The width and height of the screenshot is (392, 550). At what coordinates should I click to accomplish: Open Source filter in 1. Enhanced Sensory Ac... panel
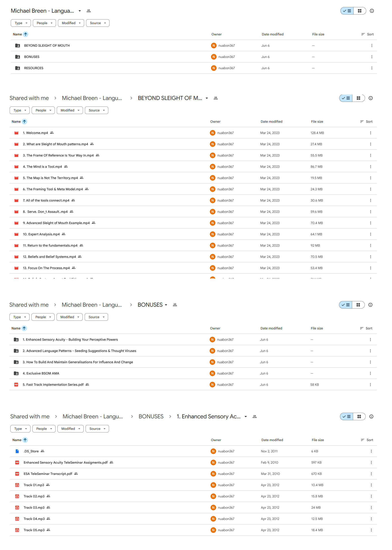97,429
